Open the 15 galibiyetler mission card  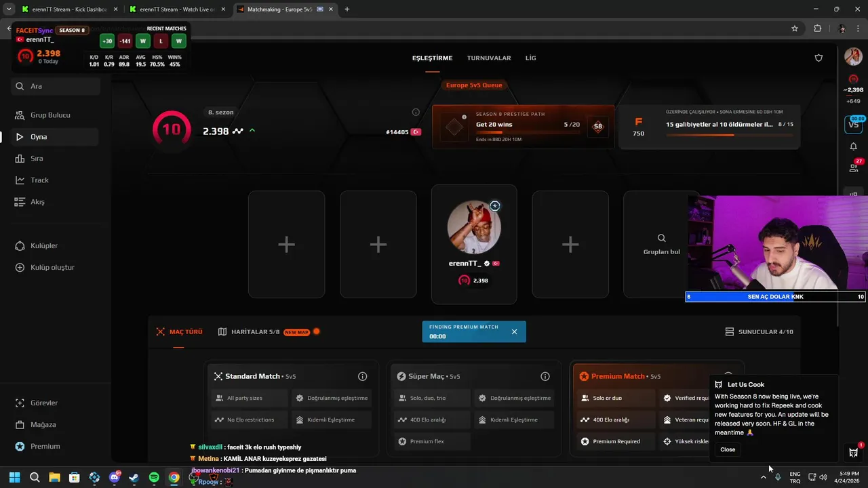pos(709,127)
